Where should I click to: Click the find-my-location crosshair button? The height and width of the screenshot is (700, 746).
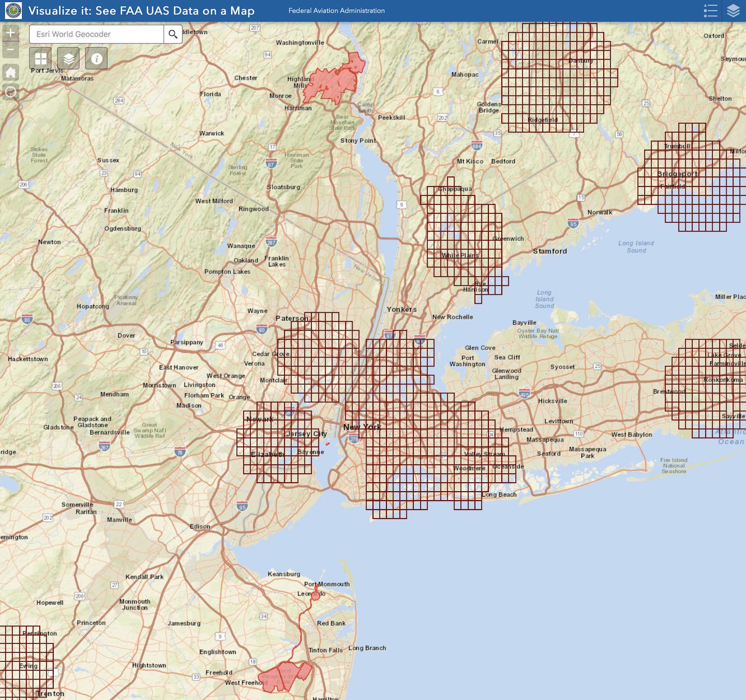(x=10, y=92)
